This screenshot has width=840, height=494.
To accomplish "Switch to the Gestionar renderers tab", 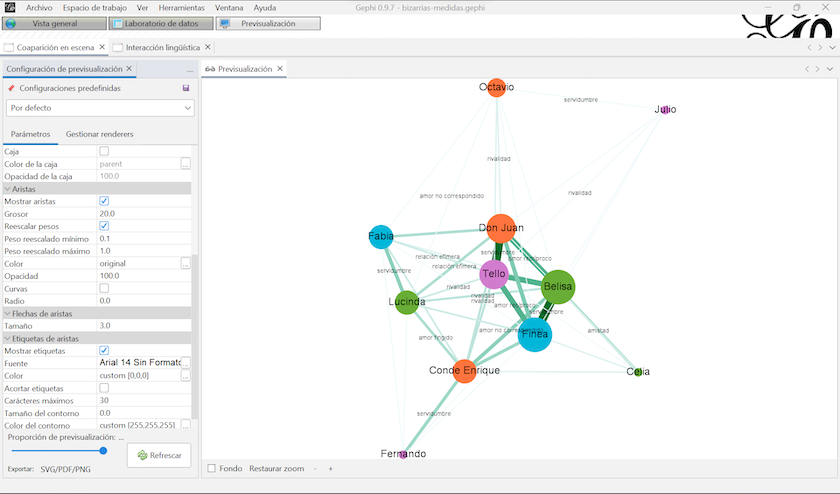I will (99, 134).
